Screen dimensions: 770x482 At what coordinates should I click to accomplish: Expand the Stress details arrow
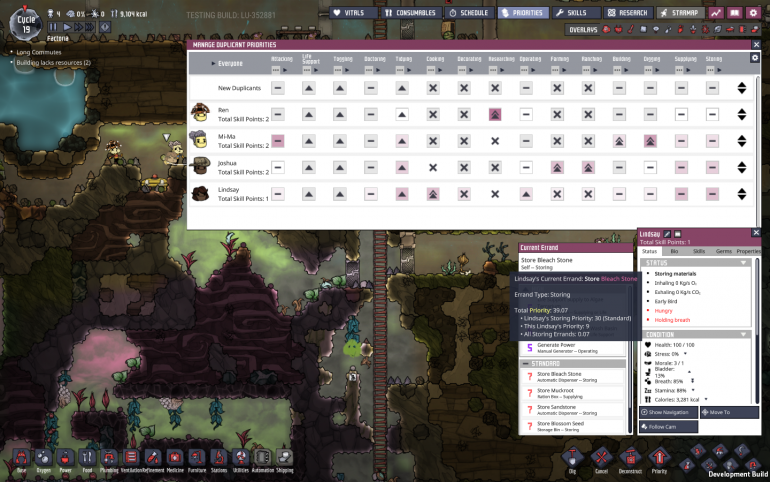(685, 354)
